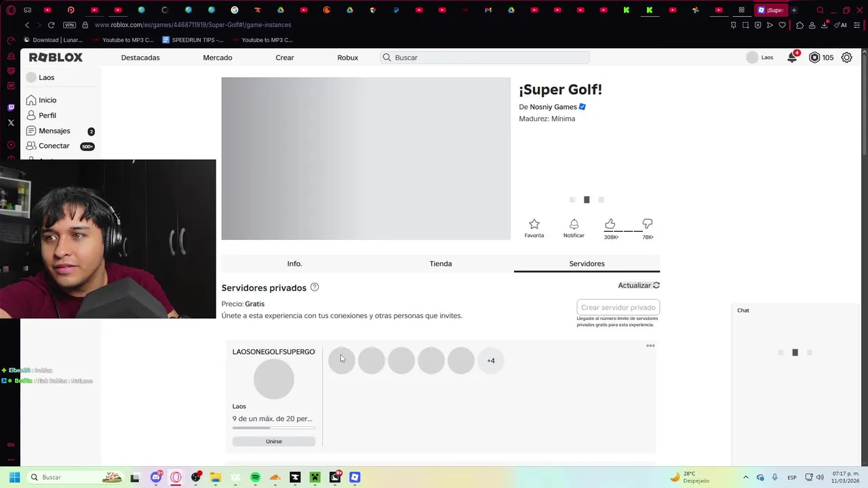868x488 pixels.
Task: Click the Windows taskbar Buscar search box
Action: [x=77, y=477]
